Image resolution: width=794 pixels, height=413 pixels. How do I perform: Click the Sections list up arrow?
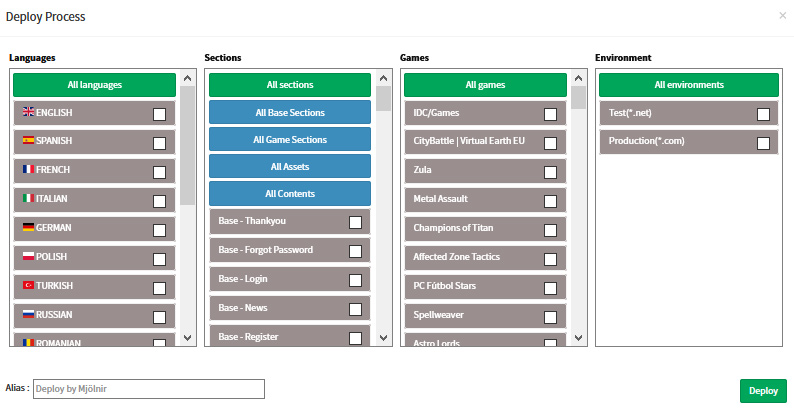coord(383,78)
